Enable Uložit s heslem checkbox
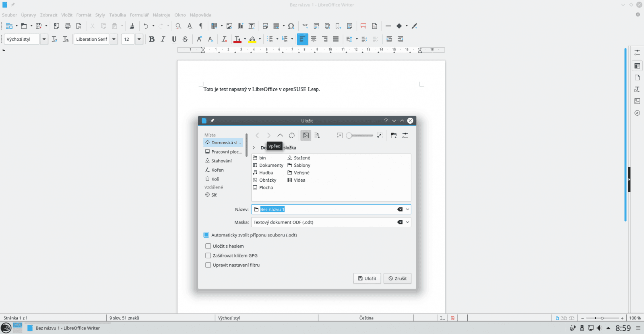Viewport: 644px width, 334px height. pyautogui.click(x=208, y=246)
